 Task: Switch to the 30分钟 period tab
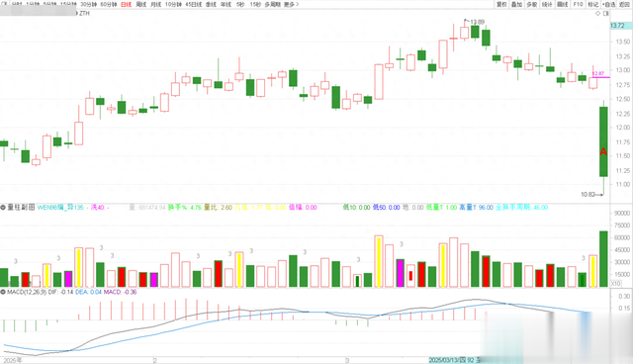point(88,4)
